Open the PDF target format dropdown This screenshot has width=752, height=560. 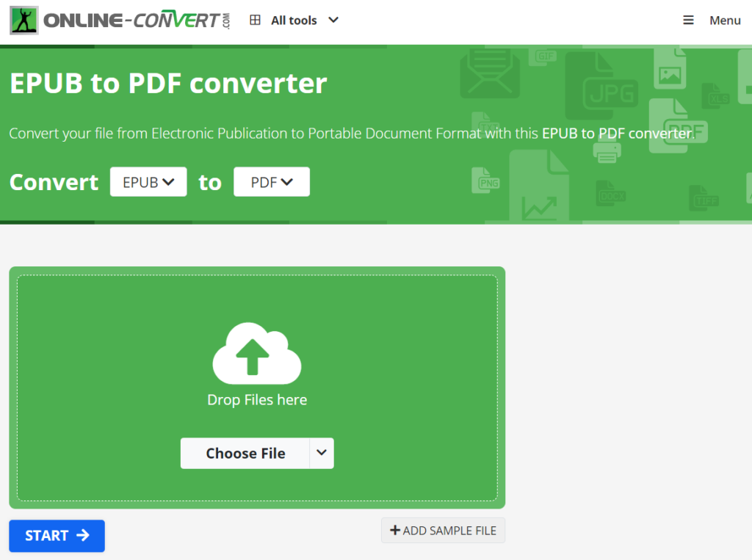pos(271,181)
